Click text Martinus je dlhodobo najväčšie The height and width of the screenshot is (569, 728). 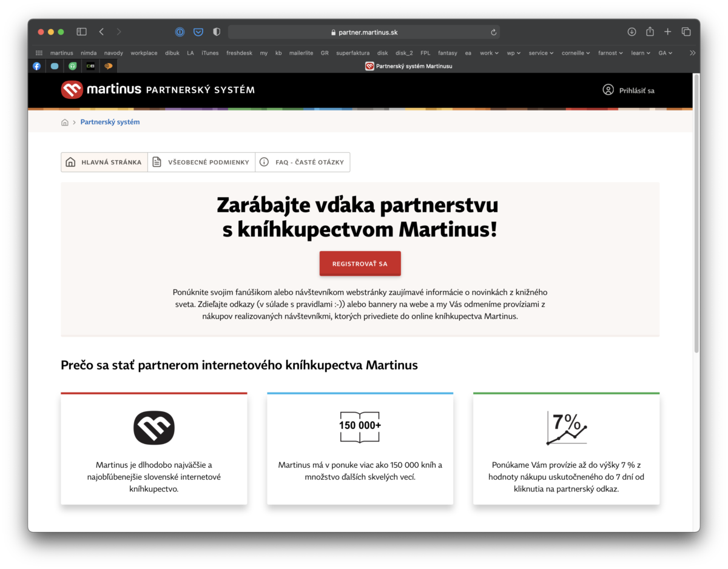pos(154,477)
